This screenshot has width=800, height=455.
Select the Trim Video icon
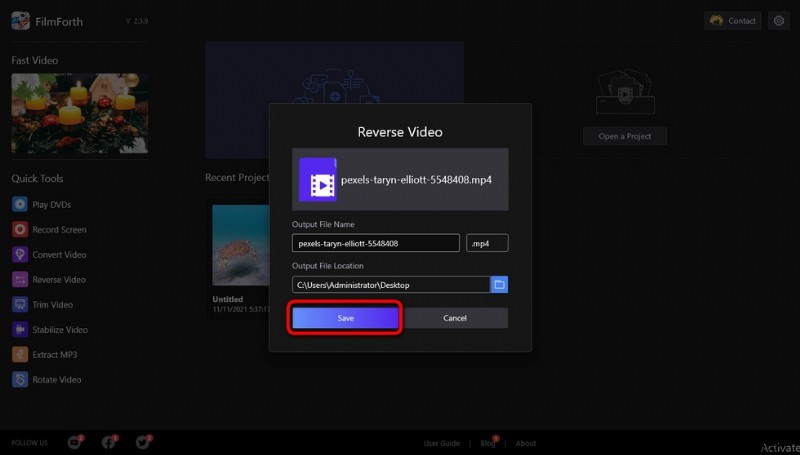point(20,305)
